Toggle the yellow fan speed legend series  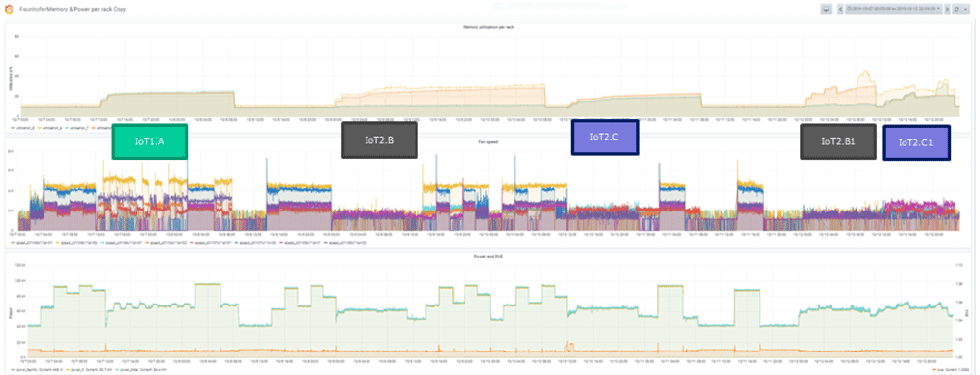(x=76, y=242)
